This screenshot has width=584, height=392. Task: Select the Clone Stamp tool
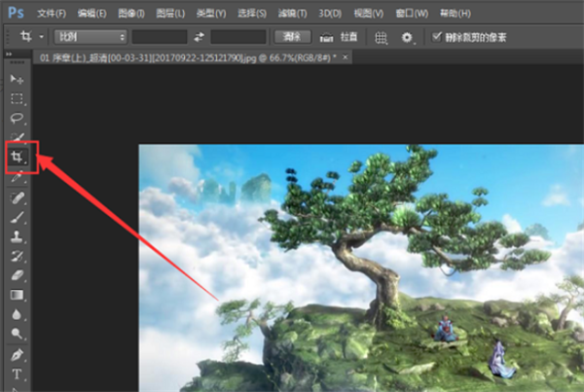tap(17, 236)
